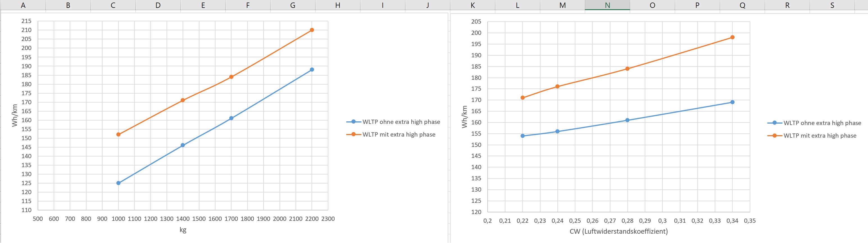The image size is (868, 243).
Task: Click orange data point at 2200 kg
Action: tap(312, 30)
